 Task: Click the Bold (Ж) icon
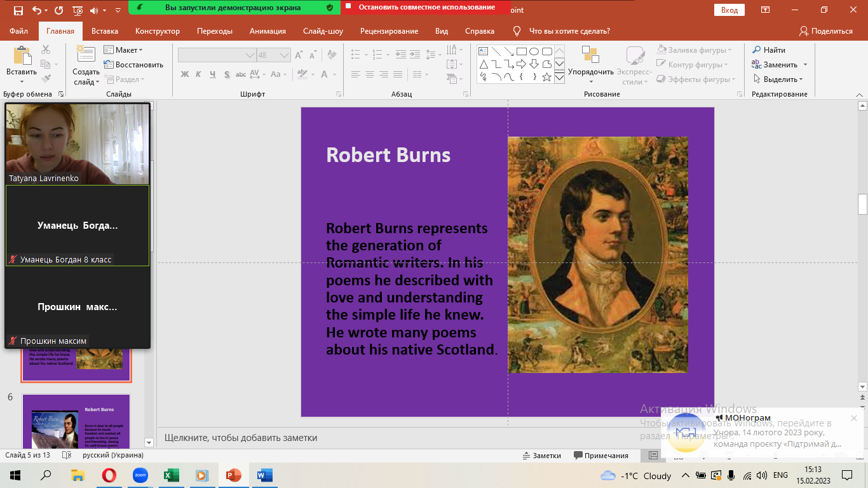pyautogui.click(x=185, y=74)
